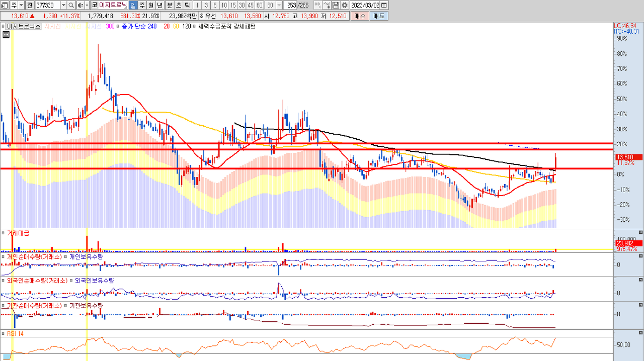644x361 pixels.
Task: Open the calendar date picker icon
Action: 384,5
